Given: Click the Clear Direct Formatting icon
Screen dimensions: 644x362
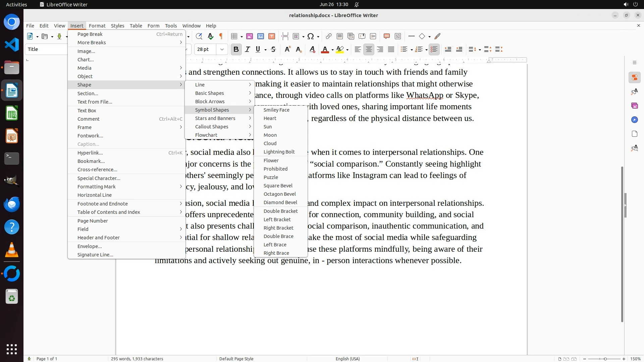Looking at the screenshot, I should point(312,49).
